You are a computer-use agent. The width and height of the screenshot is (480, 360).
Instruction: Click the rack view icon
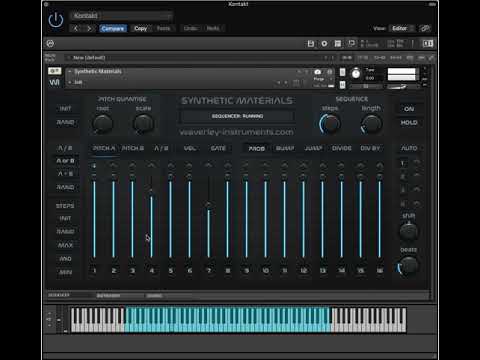click(x=338, y=44)
